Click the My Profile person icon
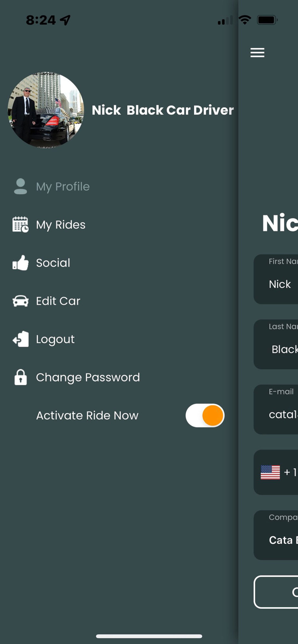 click(21, 186)
